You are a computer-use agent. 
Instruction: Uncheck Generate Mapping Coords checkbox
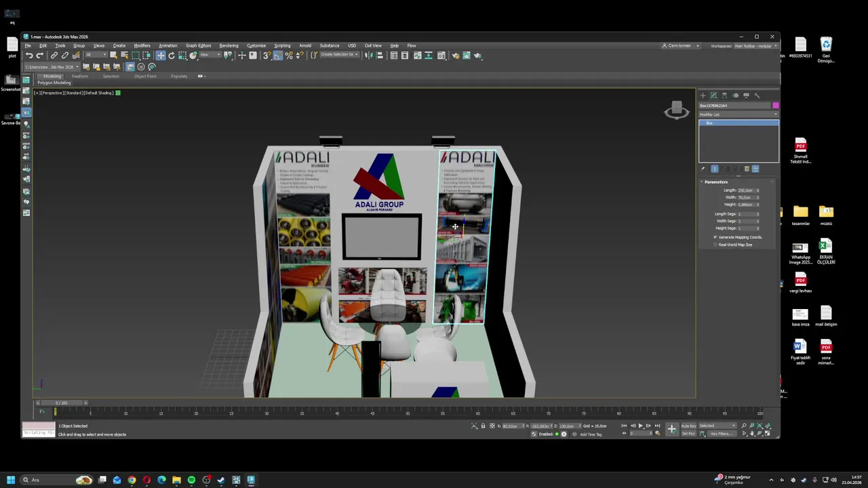pyautogui.click(x=715, y=237)
